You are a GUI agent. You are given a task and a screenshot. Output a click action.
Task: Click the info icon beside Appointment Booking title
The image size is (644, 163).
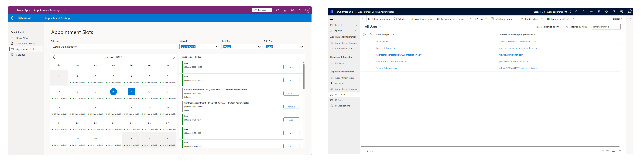click(x=65, y=10)
